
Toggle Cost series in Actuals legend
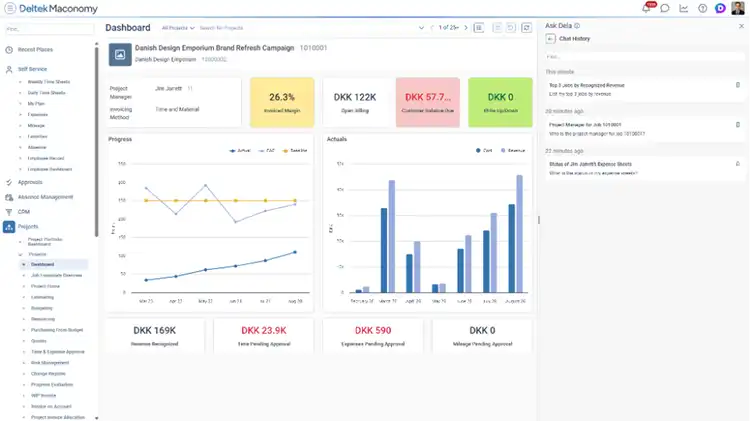[484, 151]
